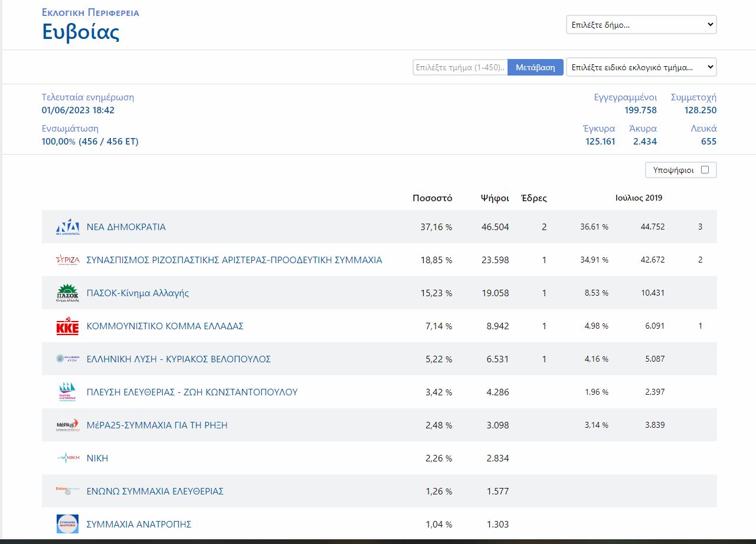Click the Ψήφοι column header
The image size is (756, 544).
pos(495,198)
